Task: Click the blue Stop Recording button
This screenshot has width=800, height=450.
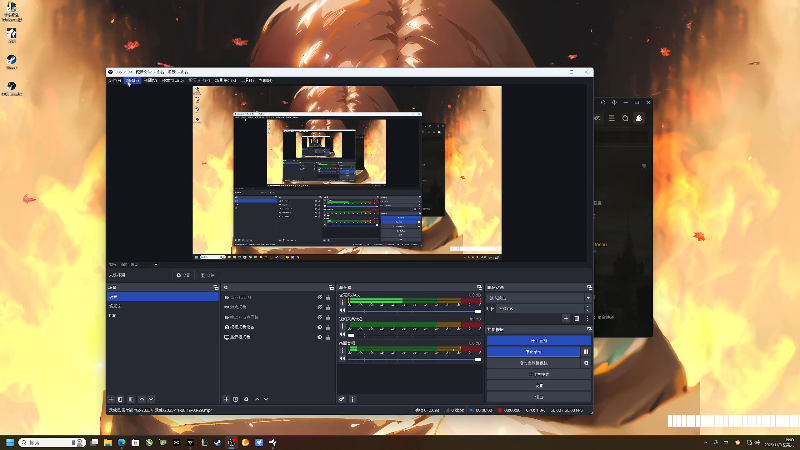Action: tap(533, 352)
